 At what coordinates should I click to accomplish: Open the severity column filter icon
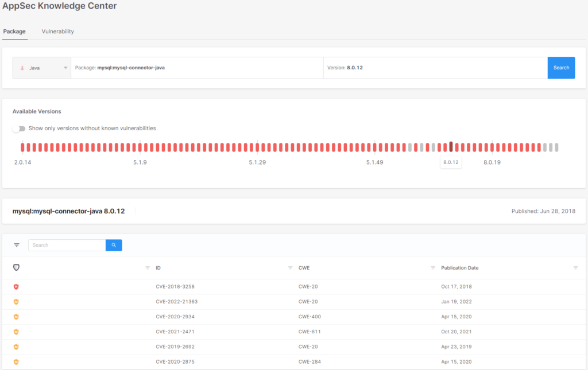tap(148, 268)
